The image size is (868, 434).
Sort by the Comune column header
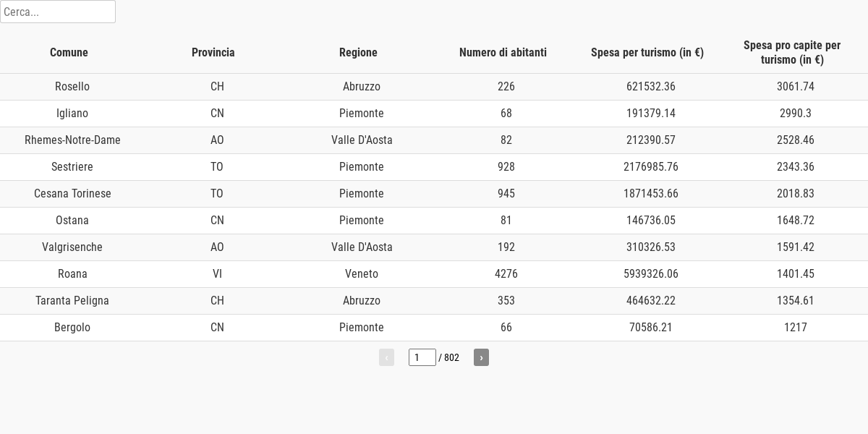(x=69, y=52)
